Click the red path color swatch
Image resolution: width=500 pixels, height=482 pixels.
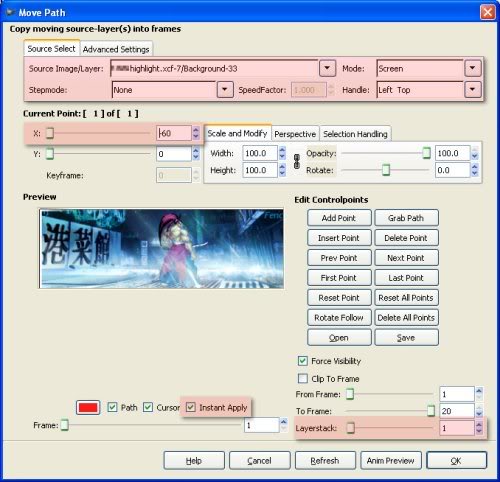coord(88,407)
